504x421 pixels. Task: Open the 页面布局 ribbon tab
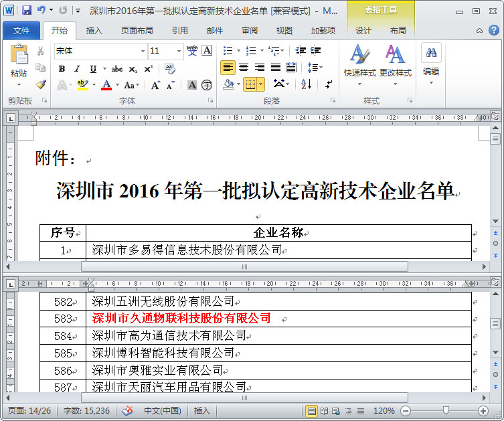pos(137,30)
